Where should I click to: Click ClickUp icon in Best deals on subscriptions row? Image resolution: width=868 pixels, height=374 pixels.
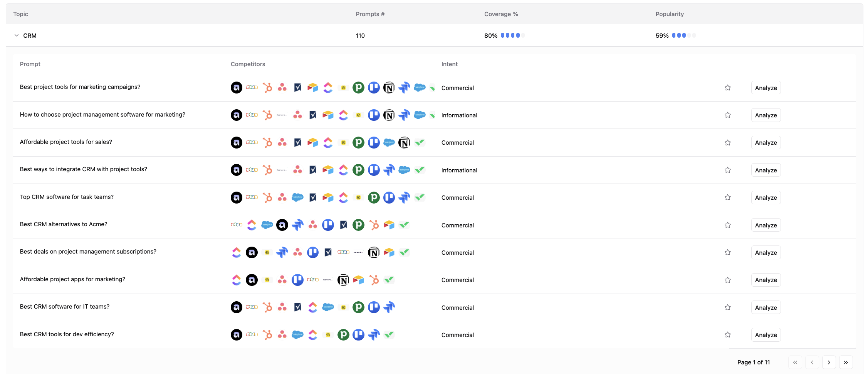236,252
